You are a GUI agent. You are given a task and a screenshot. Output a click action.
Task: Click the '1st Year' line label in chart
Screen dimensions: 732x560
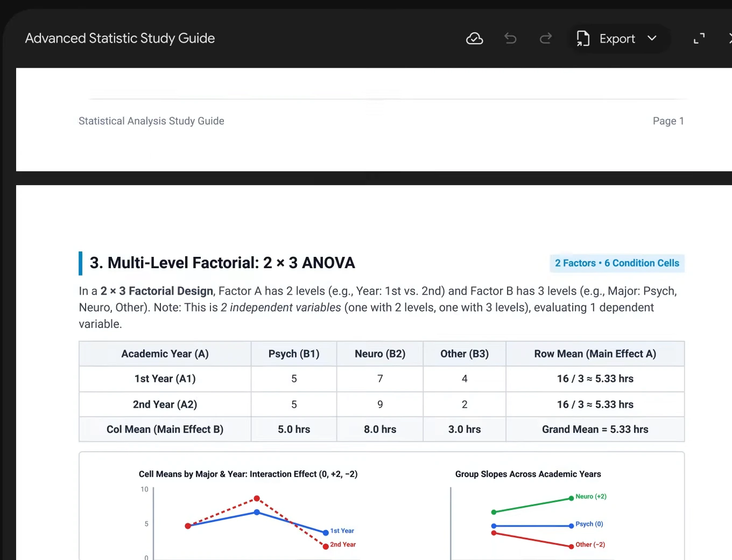point(342,531)
